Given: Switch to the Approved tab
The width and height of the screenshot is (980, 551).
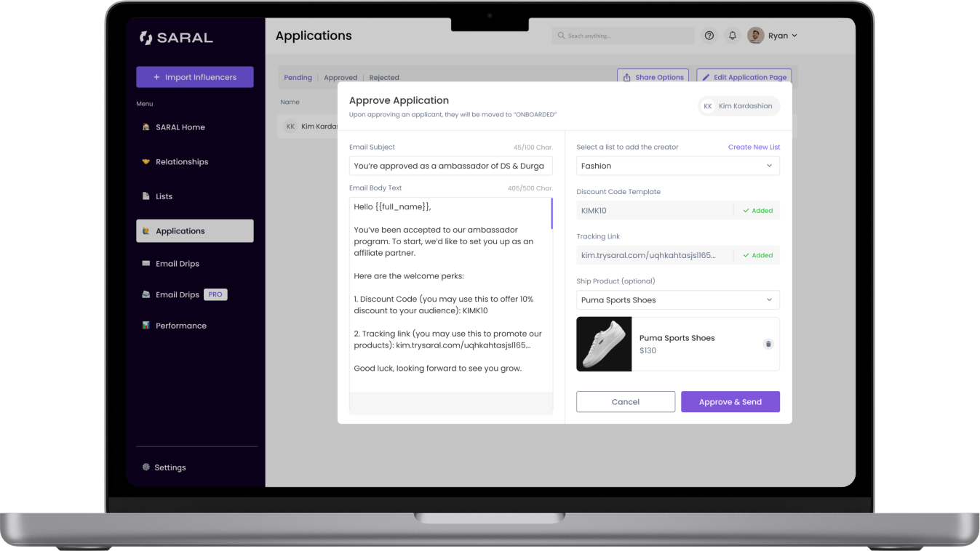Looking at the screenshot, I should (340, 78).
